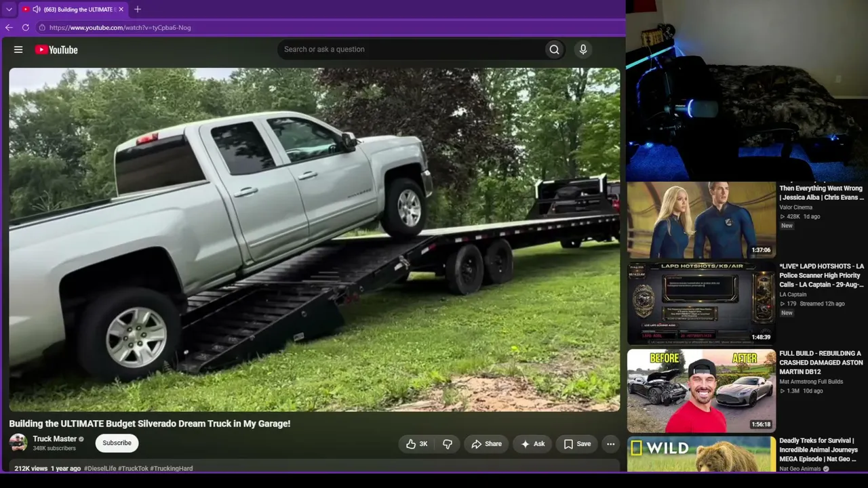This screenshot has height=488, width=868.
Task: Open the #TruckTok hashtag
Action: [x=133, y=468]
